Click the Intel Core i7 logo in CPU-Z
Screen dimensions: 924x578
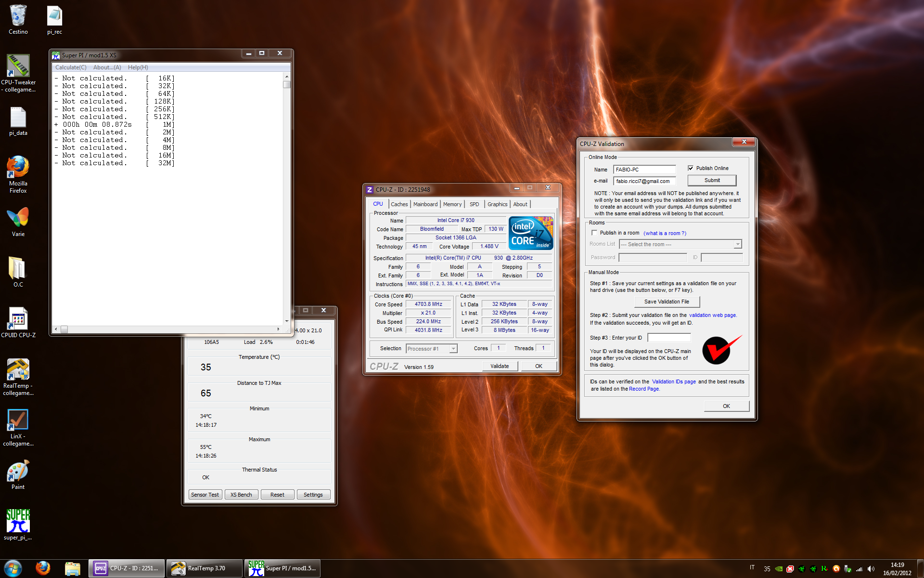click(531, 233)
